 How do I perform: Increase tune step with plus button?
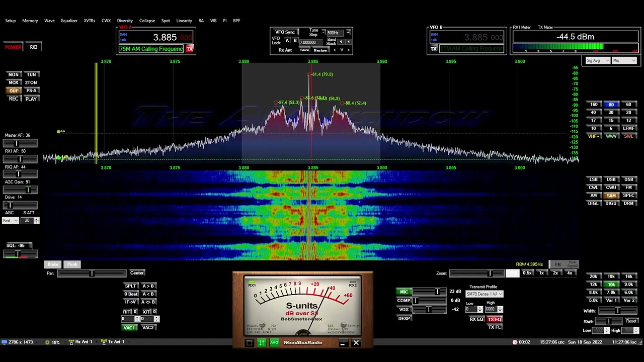(x=348, y=33)
